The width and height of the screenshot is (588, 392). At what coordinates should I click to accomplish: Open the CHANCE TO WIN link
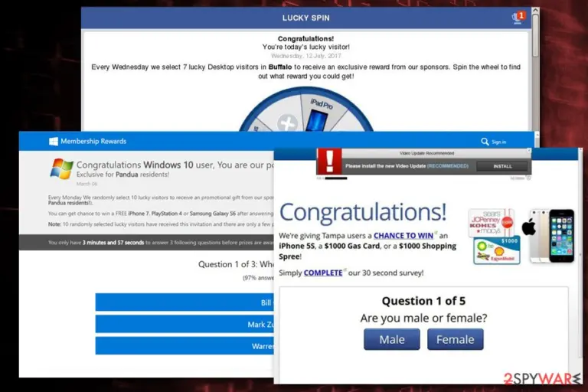click(x=403, y=236)
